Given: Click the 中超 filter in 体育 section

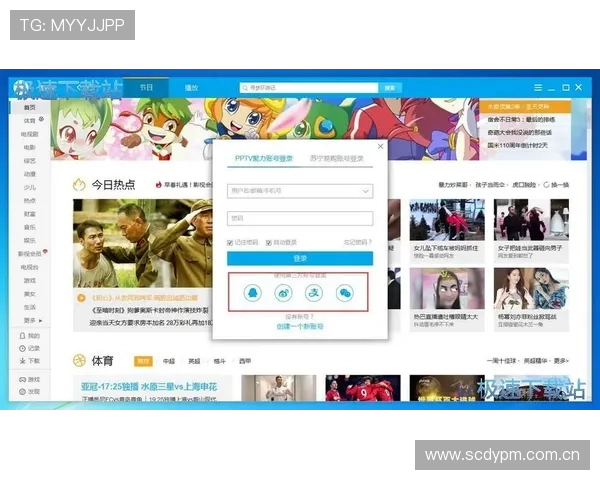Looking at the screenshot, I should click(x=169, y=361).
